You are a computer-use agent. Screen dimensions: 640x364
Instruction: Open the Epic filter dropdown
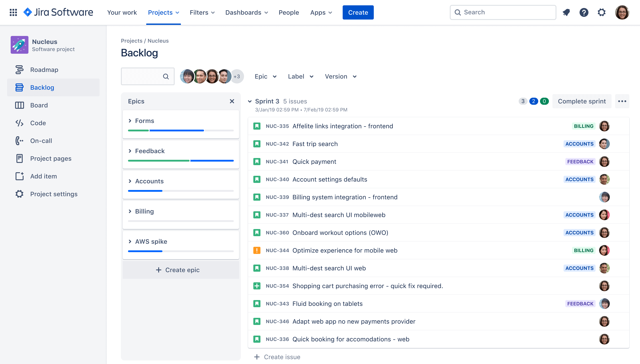click(x=265, y=76)
